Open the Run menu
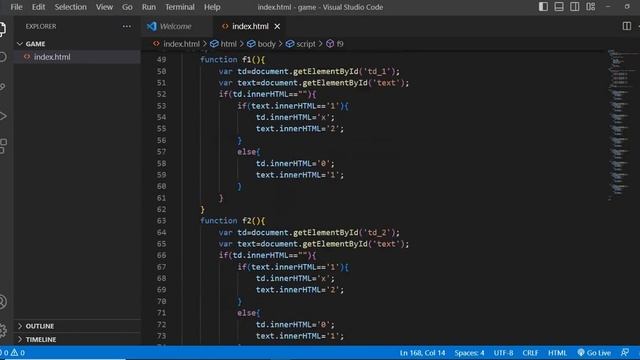Screen dimensions: 640x360 point(149,7)
